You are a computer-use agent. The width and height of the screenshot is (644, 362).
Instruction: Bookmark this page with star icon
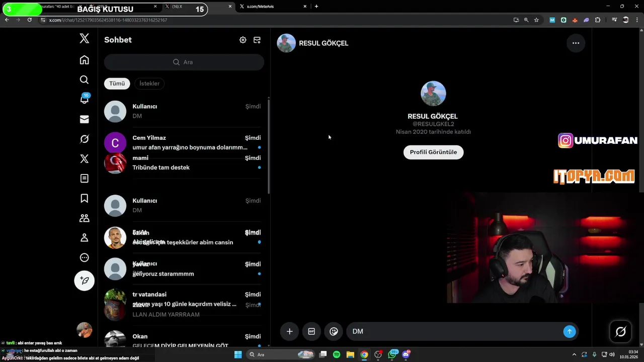point(536,20)
